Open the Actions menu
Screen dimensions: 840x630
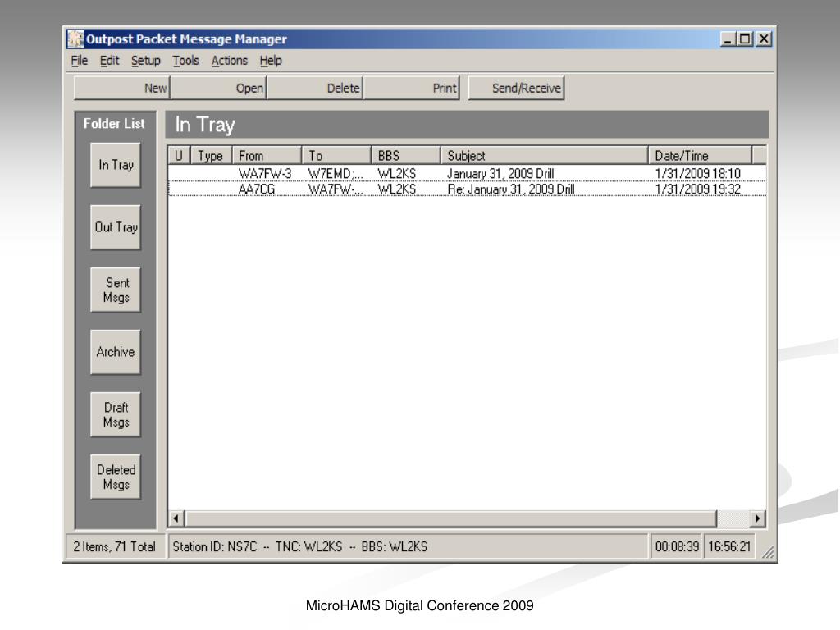click(x=230, y=61)
